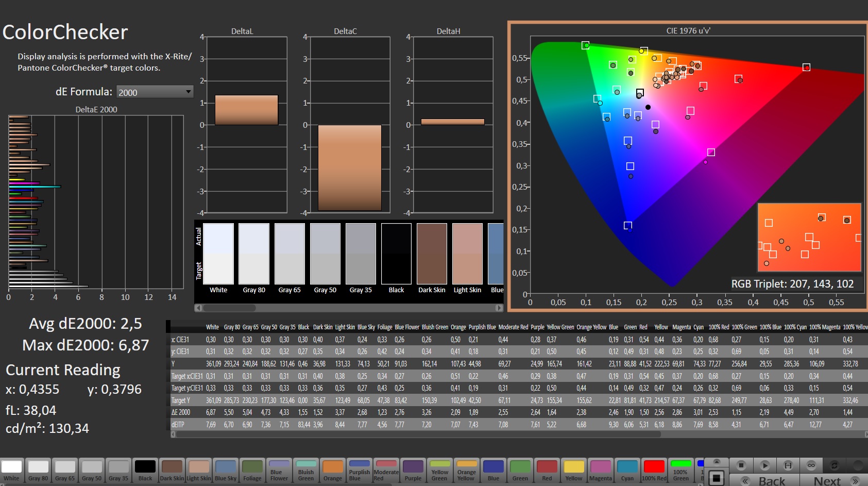Click left arrow of swatch comparison scrollbar

[x=198, y=308]
